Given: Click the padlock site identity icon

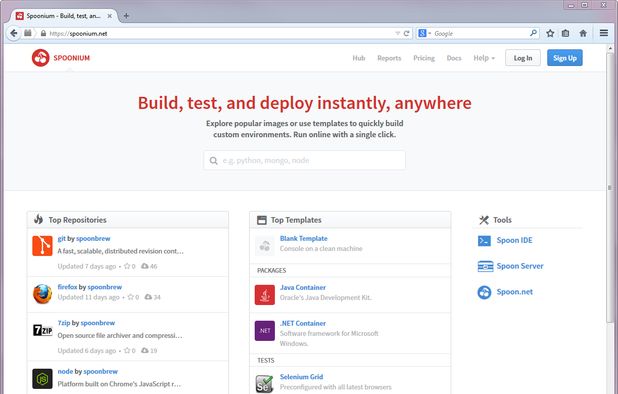Looking at the screenshot, I should coord(43,33).
